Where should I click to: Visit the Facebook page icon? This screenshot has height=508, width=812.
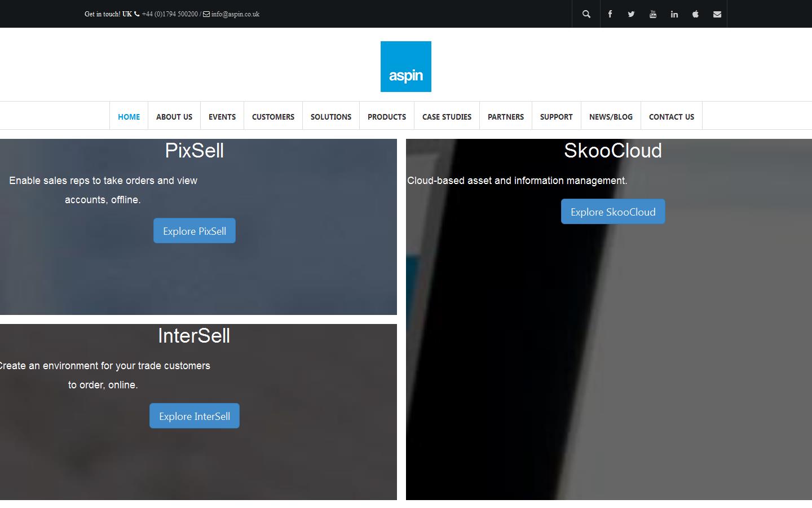point(610,14)
